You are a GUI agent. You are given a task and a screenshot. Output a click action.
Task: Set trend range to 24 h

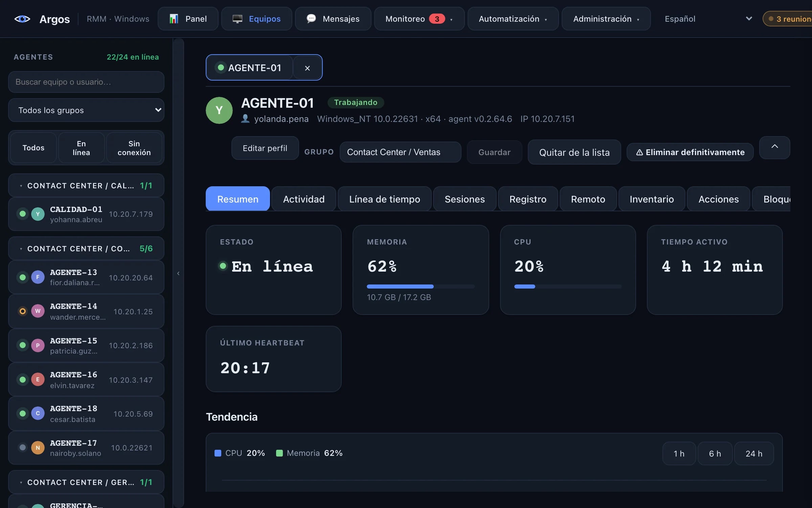[754, 453]
